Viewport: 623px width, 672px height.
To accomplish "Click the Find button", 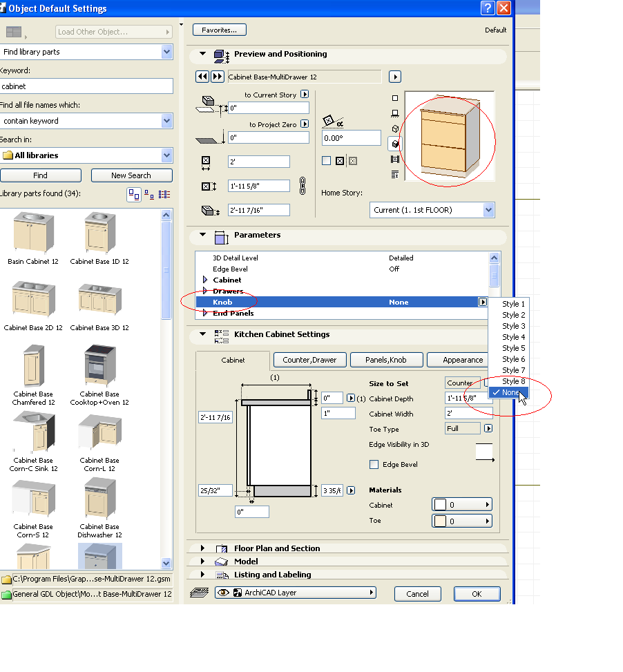I will click(x=41, y=175).
